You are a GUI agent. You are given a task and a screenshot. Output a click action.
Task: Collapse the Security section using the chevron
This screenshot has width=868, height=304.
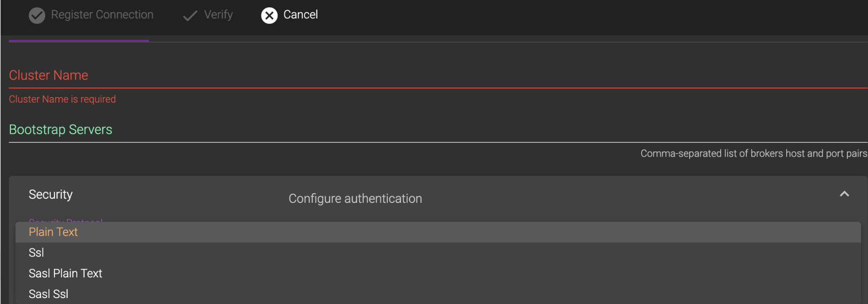844,195
